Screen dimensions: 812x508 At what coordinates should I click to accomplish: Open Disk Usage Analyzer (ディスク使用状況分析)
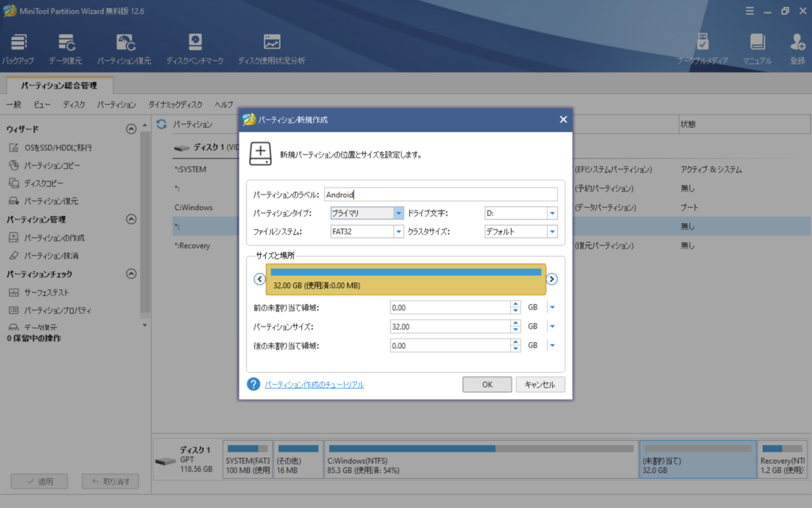pyautogui.click(x=271, y=49)
